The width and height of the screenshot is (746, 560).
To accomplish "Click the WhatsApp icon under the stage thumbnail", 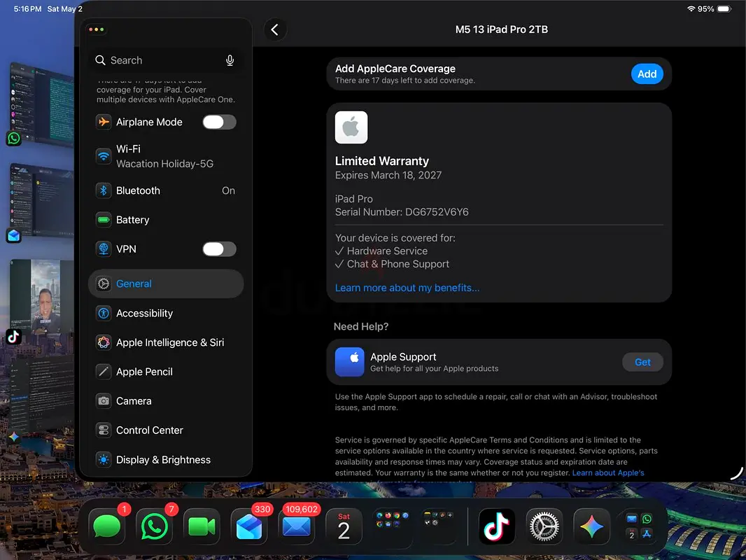I will (14, 139).
